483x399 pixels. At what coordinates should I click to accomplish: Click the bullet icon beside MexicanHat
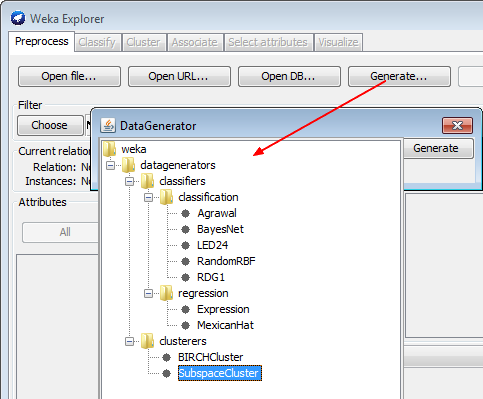[186, 325]
